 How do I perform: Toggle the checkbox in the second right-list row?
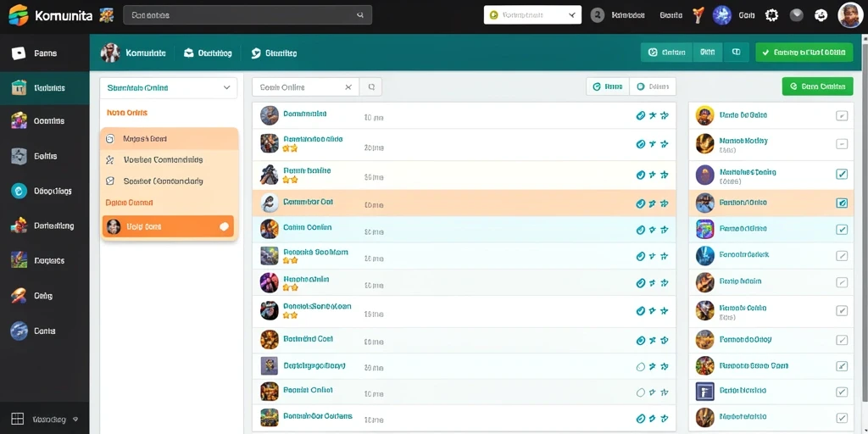coord(842,144)
